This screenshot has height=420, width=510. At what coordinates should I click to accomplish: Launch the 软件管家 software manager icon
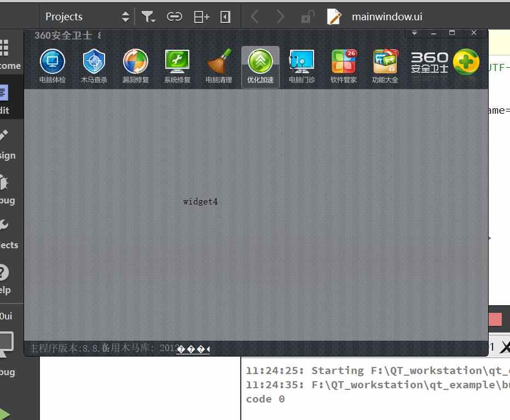[x=344, y=66]
